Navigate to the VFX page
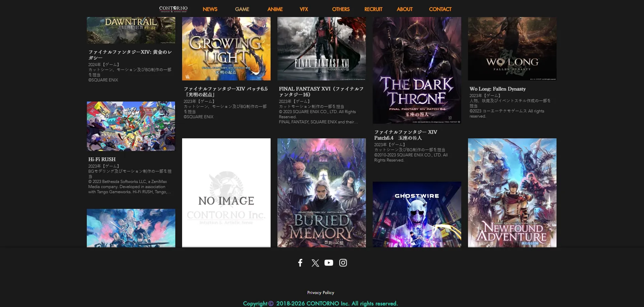Viewport: 644px width, 307px height. click(x=303, y=9)
